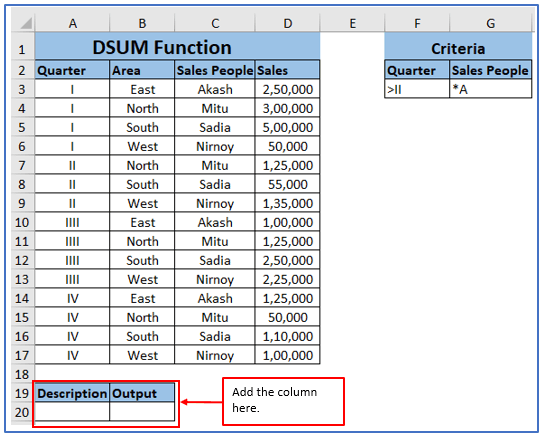
Task: Select the Quarter header in Criteria table
Action: [x=417, y=70]
